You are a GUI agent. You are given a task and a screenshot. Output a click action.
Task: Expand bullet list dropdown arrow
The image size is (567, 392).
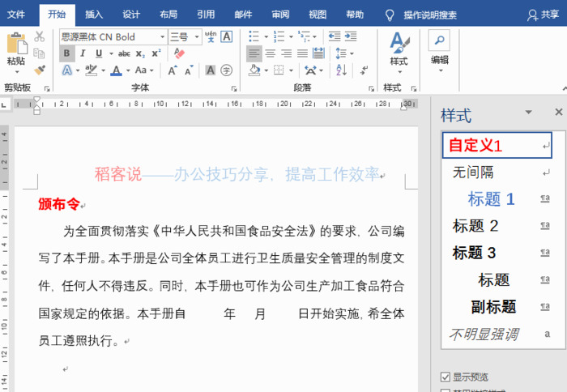click(x=266, y=37)
